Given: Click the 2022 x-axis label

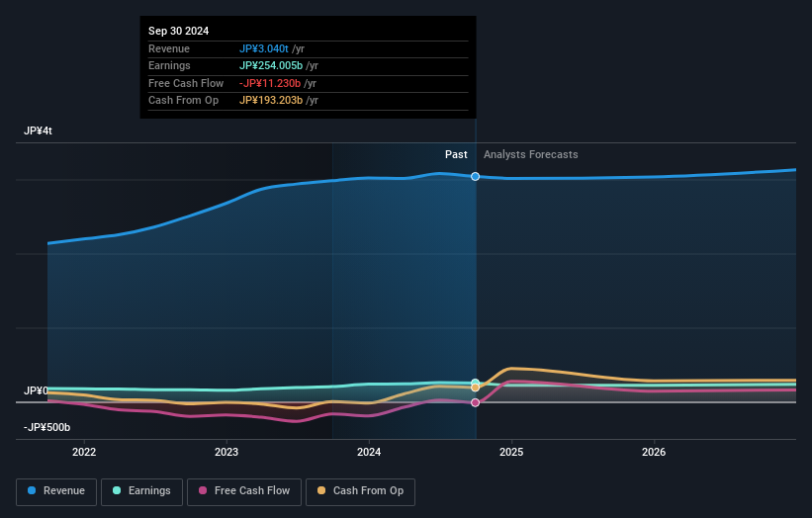Looking at the screenshot, I should [x=84, y=452].
